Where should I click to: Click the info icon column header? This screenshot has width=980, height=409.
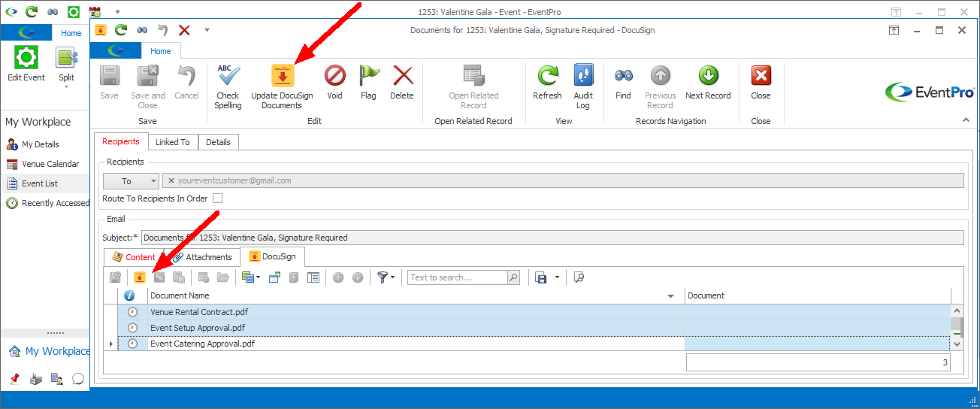[129, 295]
